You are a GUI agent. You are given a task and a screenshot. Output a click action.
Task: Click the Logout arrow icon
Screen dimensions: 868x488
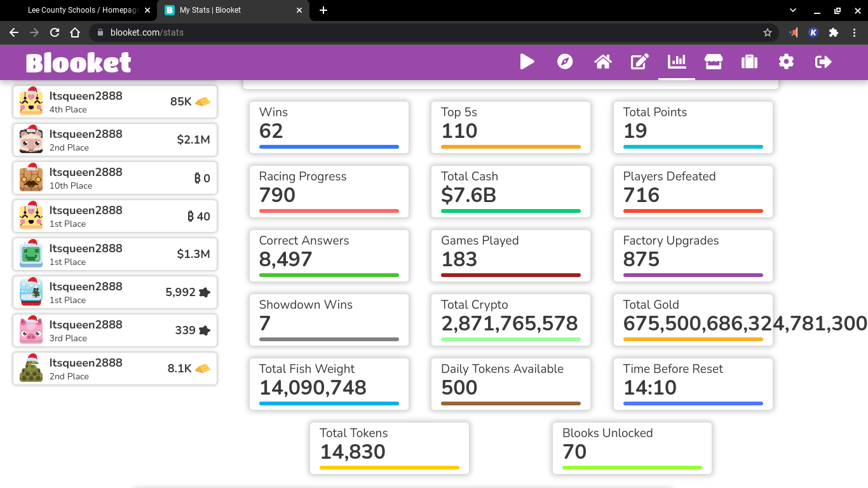point(824,62)
